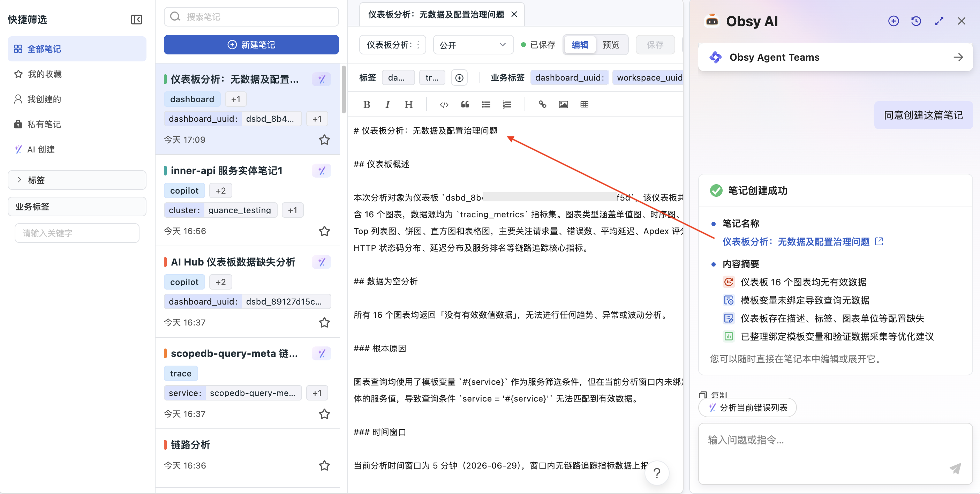Add a new tag with plus icon
This screenshot has height=494, width=980.
click(x=459, y=78)
